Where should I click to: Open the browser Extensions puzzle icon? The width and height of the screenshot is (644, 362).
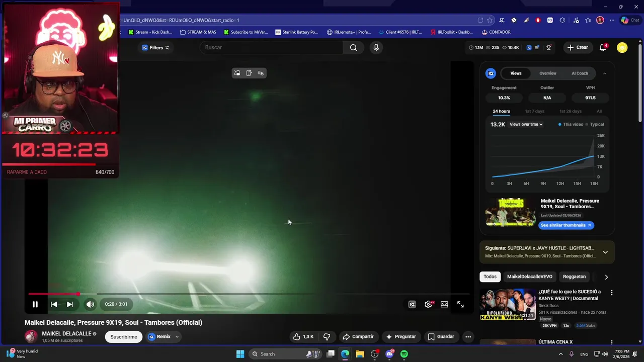[562, 20]
